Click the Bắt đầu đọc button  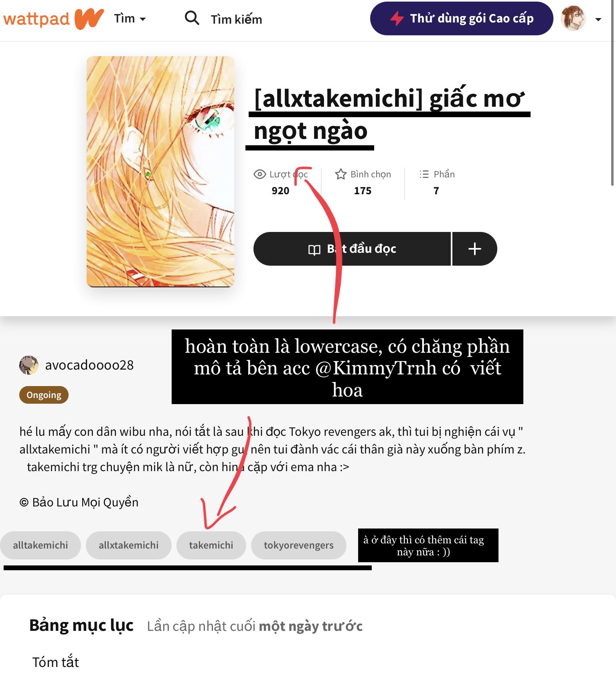[352, 249]
